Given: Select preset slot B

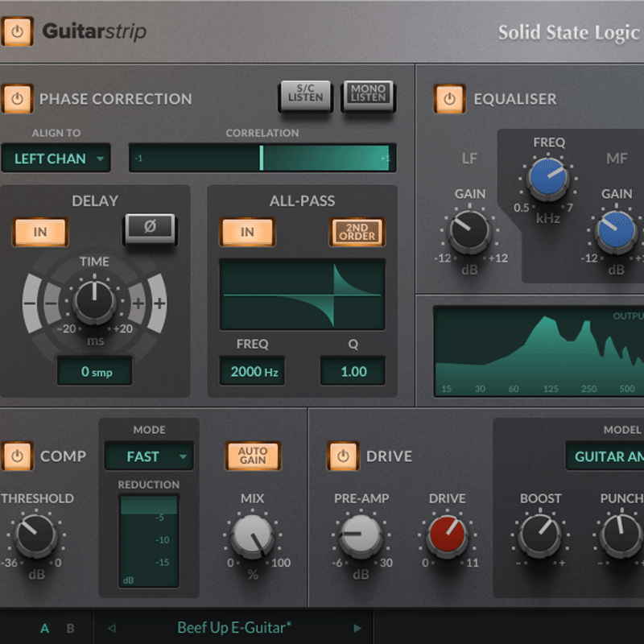Looking at the screenshot, I should 69,629.
